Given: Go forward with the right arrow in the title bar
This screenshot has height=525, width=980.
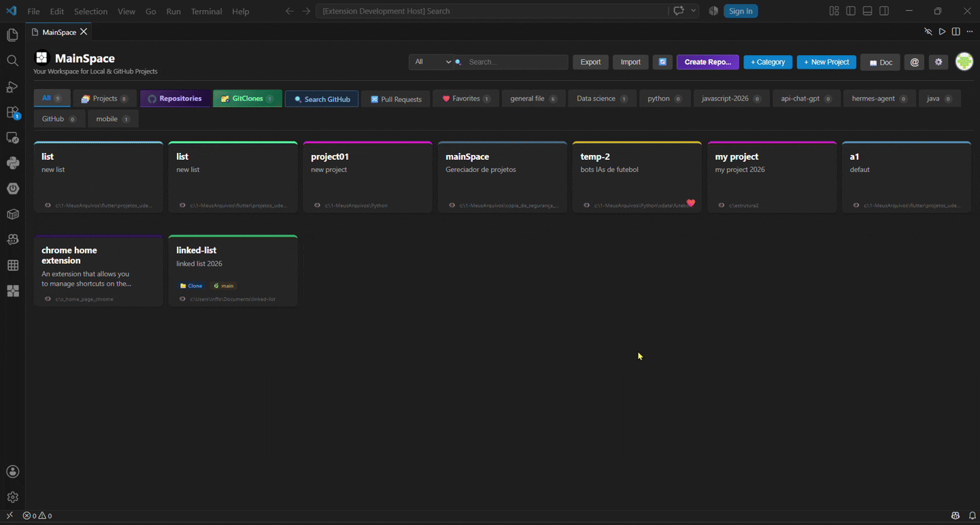Looking at the screenshot, I should tap(306, 11).
